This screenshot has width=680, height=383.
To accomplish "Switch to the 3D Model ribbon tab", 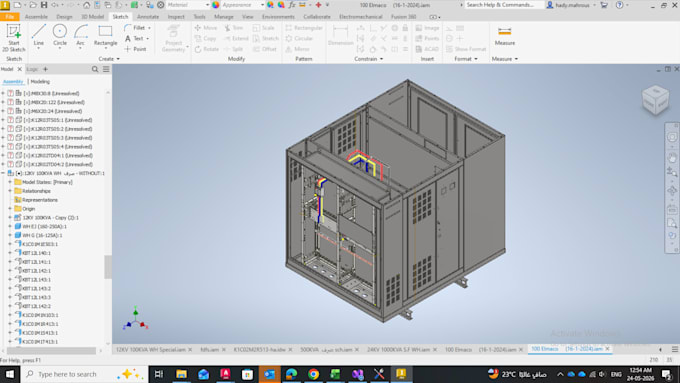I will [92, 16].
